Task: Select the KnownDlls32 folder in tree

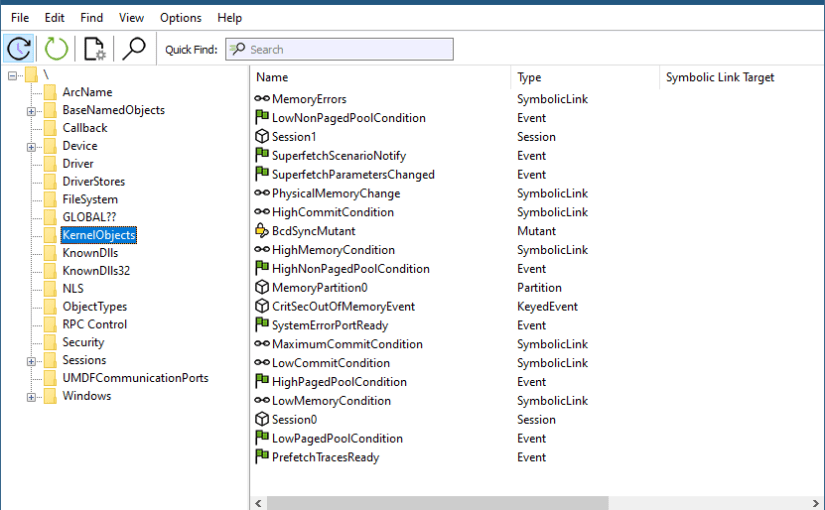Action: [x=96, y=271]
